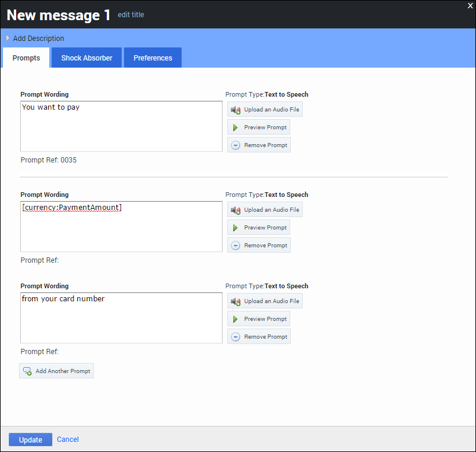Focus the 'from your card number' wording box

click(122, 318)
